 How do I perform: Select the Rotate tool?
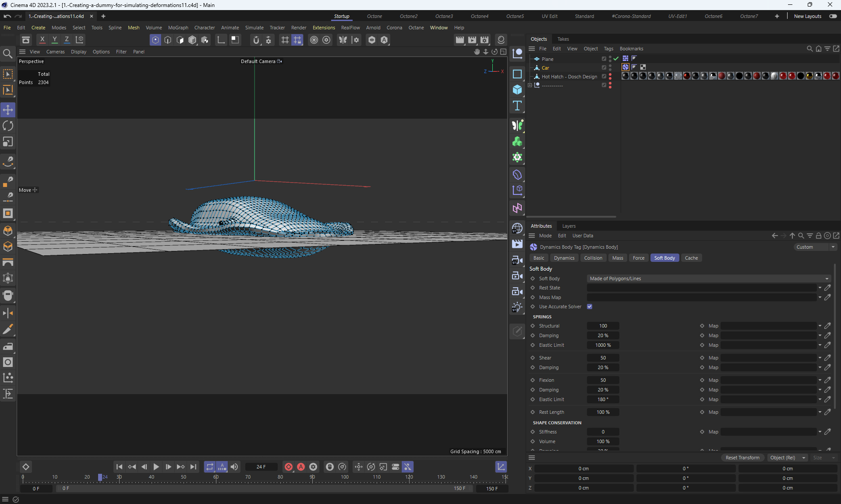8,126
